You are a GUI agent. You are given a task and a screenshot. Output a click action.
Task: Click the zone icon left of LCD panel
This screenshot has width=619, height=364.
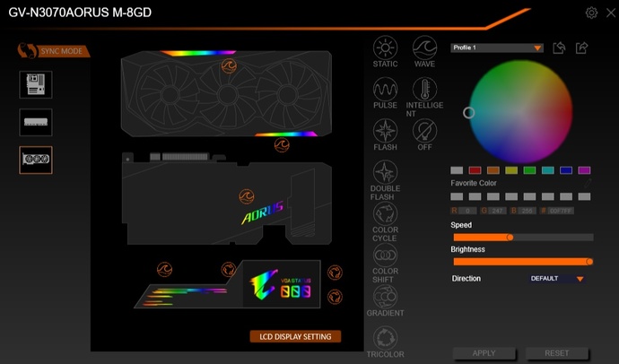228,269
